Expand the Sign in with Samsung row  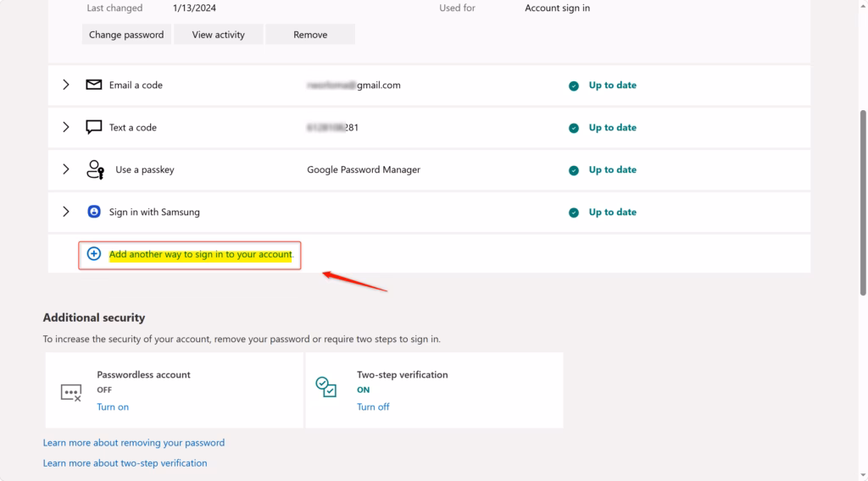click(x=66, y=212)
